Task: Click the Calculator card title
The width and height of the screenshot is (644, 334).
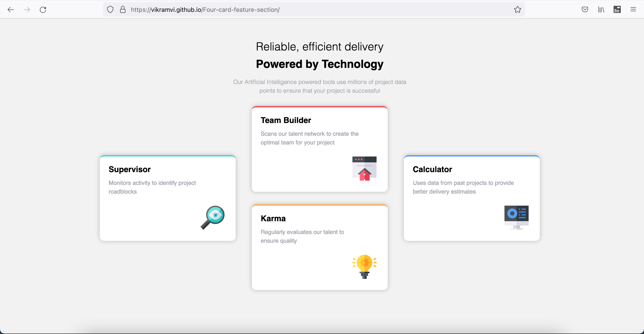Action: point(432,169)
